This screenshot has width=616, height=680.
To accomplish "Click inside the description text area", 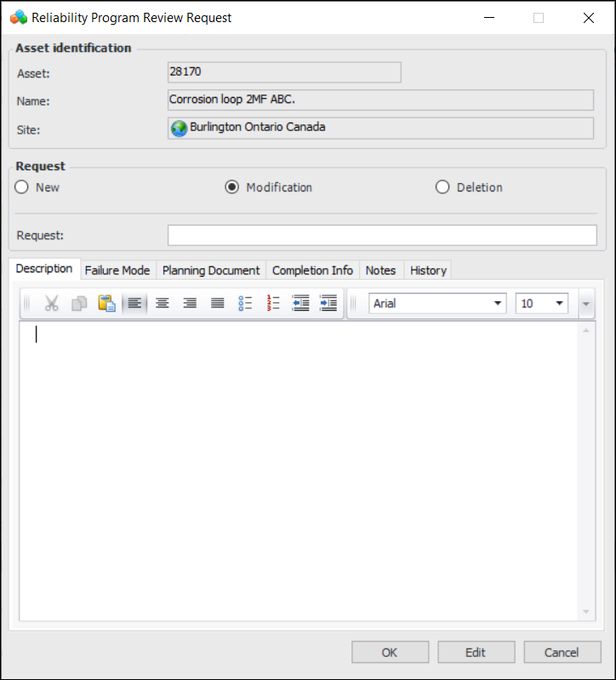I will (299, 471).
